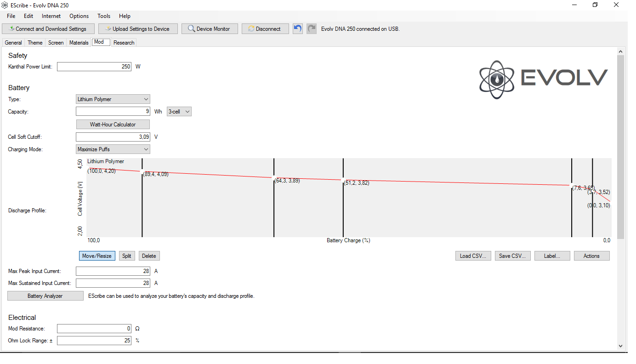Screen dimensions: 636x364
Task: Open the Tools menu
Action: click(x=104, y=16)
